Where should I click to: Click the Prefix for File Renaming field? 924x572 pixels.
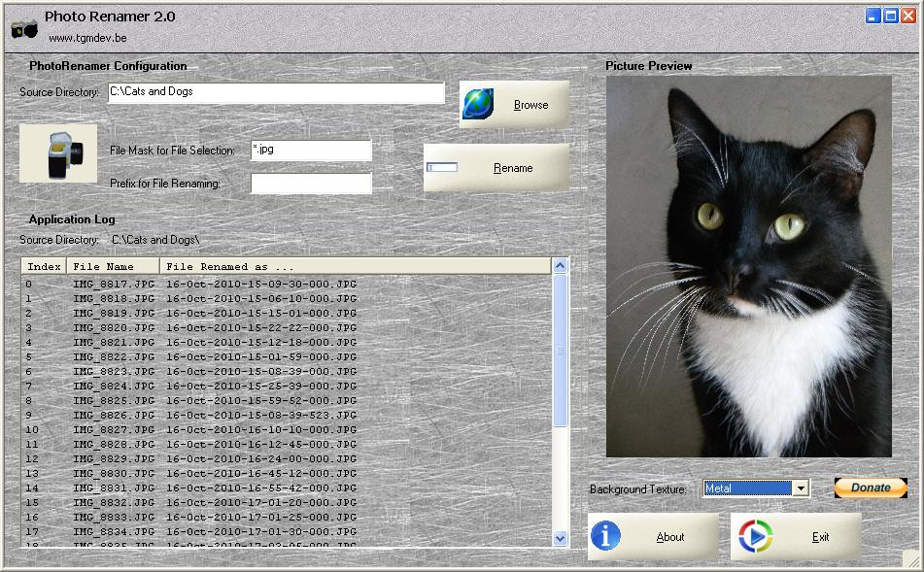coord(311,184)
